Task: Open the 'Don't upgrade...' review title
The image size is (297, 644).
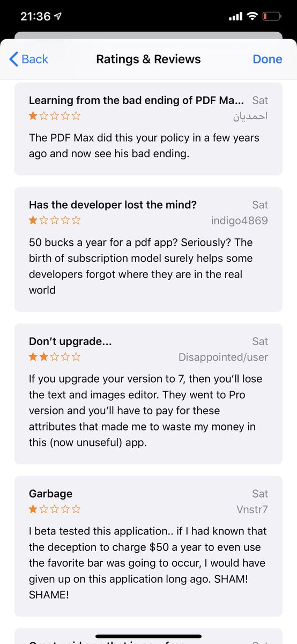Action: tap(70, 341)
